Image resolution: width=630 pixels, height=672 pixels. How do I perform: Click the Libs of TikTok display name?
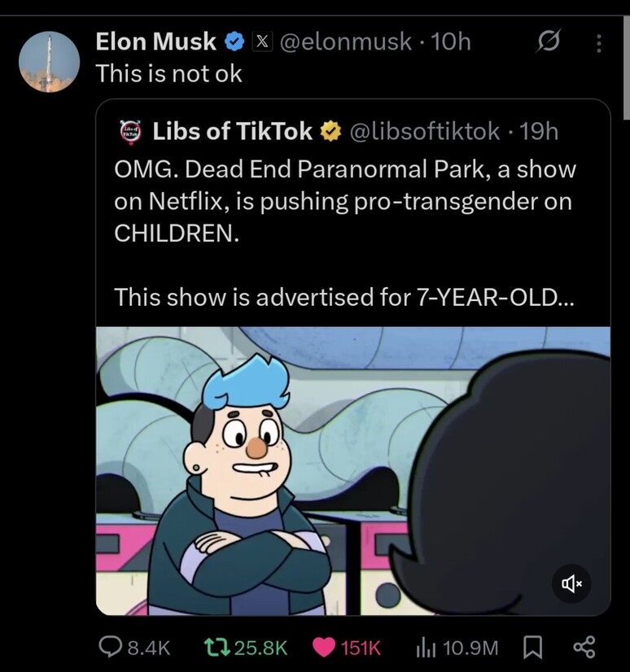click(x=233, y=131)
